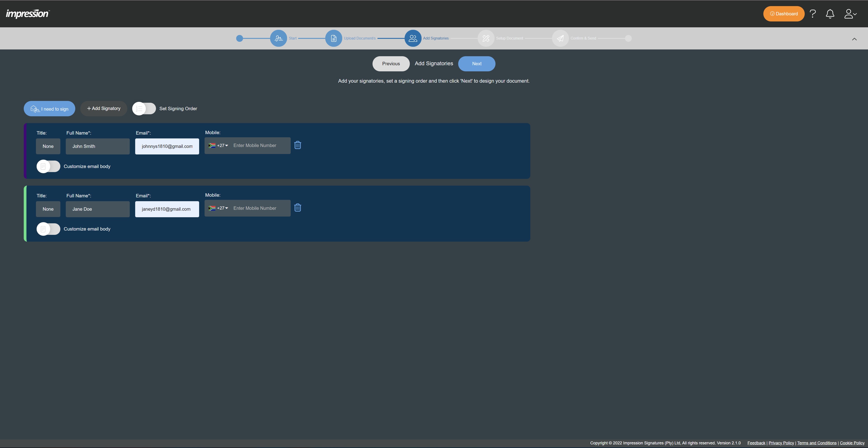Image resolution: width=868 pixels, height=448 pixels.
Task: Open Title dropdown for Jane Doe
Action: pyautogui.click(x=48, y=209)
